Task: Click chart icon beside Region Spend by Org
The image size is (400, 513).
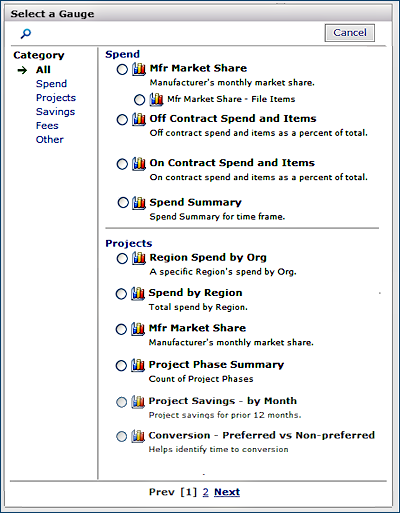Action: click(x=139, y=258)
